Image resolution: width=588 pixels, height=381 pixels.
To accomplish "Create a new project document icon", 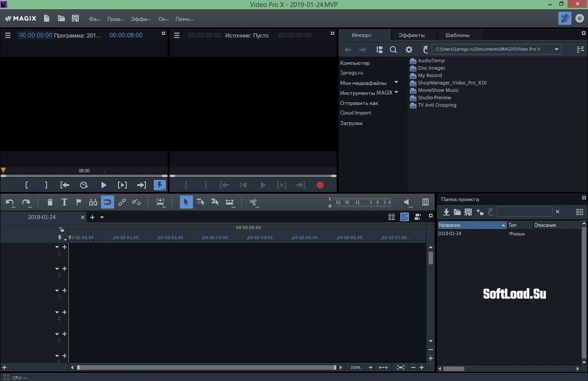I will 47,19.
